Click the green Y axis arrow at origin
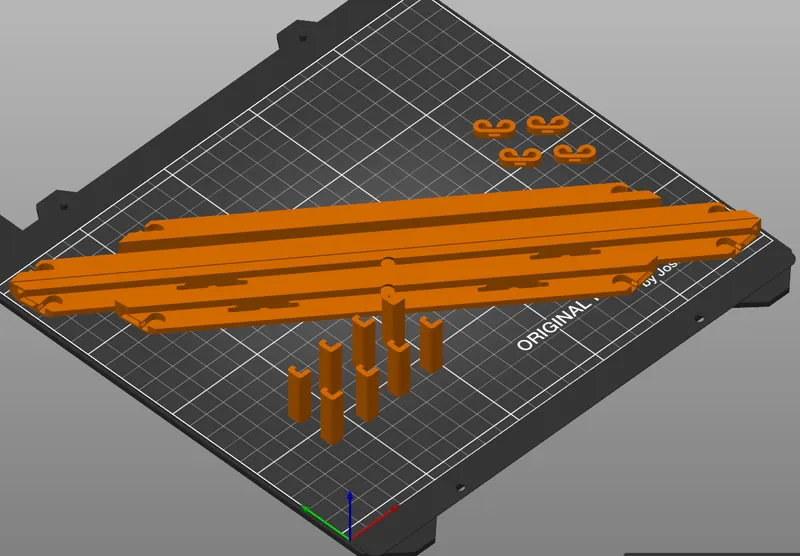800x556 pixels. point(324,522)
